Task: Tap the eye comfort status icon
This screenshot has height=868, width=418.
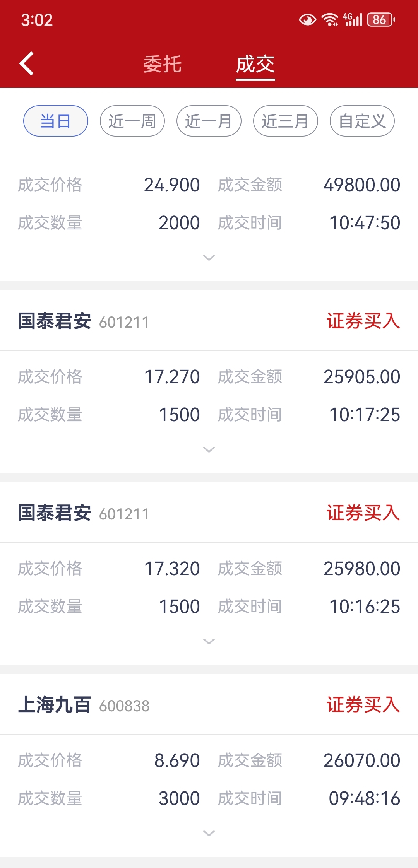Action: (x=308, y=19)
